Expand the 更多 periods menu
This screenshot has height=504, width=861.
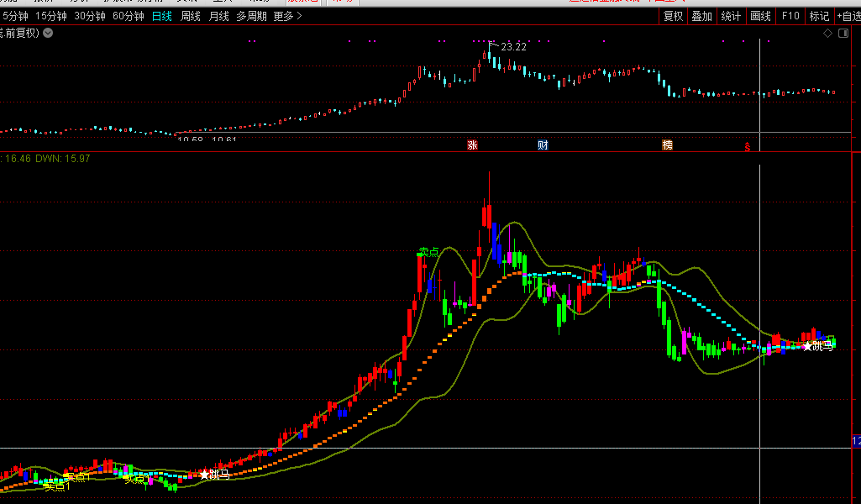[287, 16]
